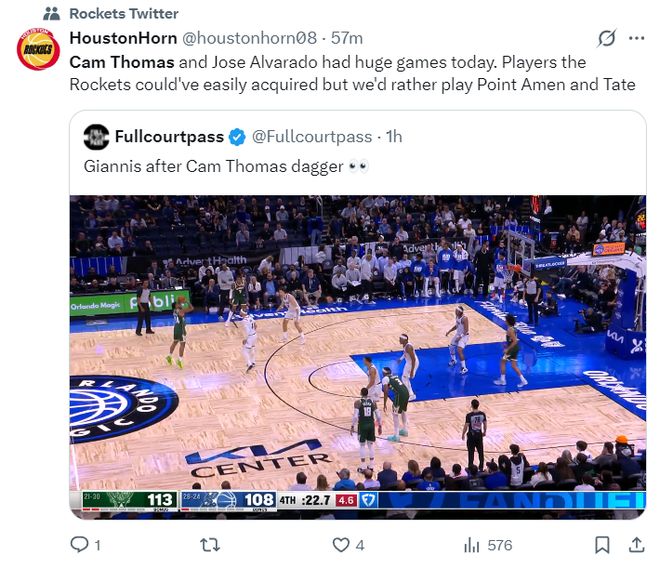
Task: Click the bold Cam Thomas text
Action: click(119, 62)
